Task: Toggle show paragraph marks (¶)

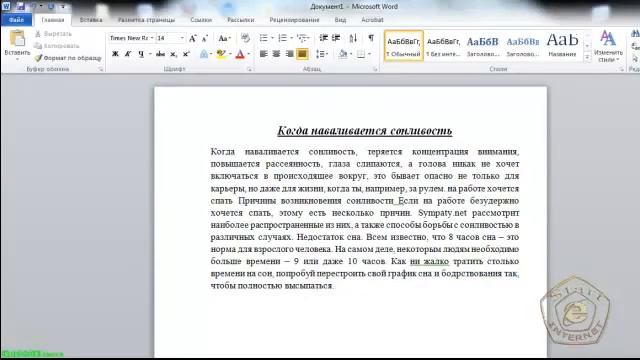Action: click(371, 38)
